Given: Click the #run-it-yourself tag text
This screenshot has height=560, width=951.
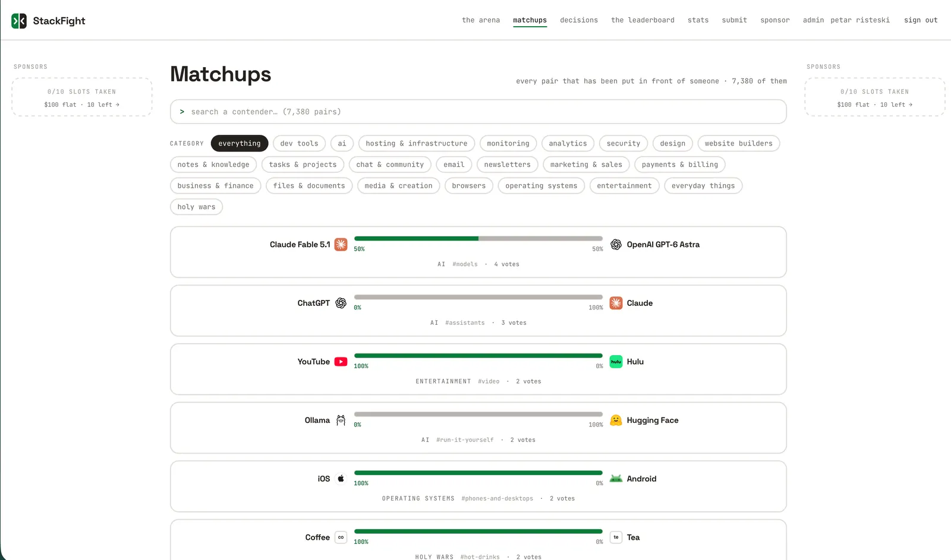Looking at the screenshot, I should pyautogui.click(x=465, y=440).
